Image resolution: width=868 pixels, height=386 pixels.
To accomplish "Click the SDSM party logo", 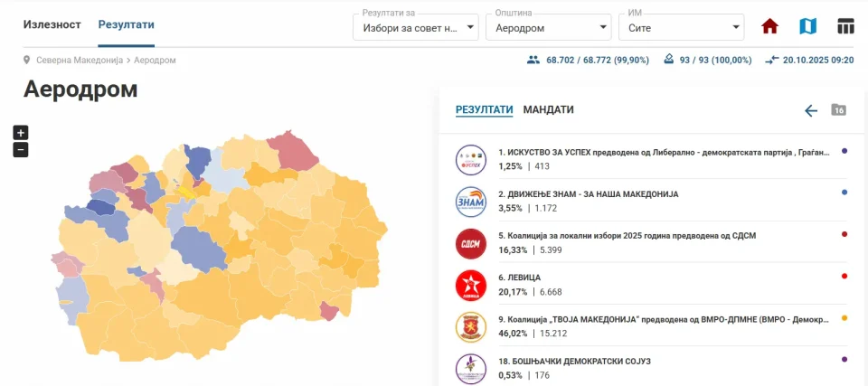I will tap(471, 243).
